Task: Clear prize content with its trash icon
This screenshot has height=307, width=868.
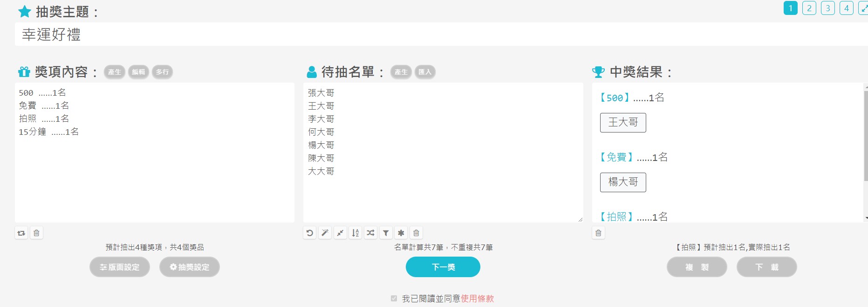Action: (36, 233)
